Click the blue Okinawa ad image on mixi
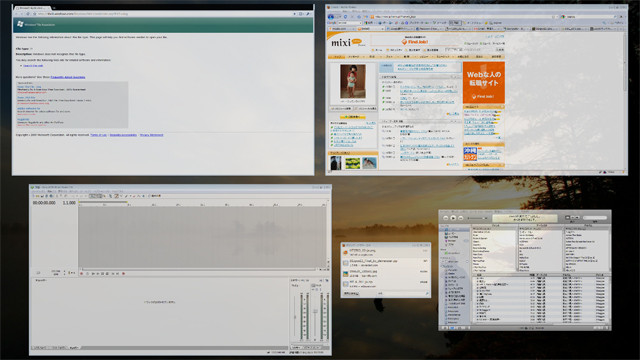 pos(470,154)
